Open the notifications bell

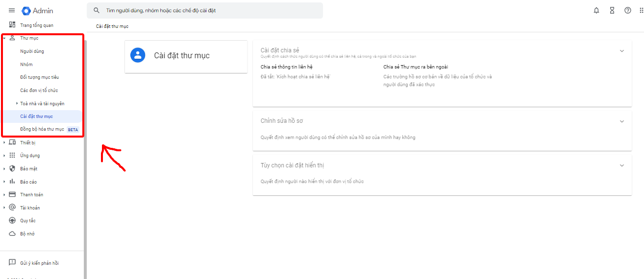596,10
